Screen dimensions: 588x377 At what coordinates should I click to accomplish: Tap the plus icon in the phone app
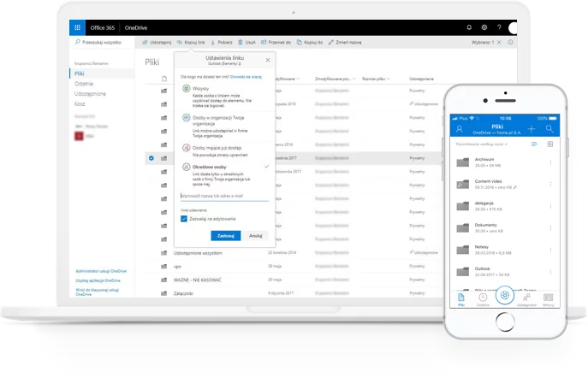(532, 128)
